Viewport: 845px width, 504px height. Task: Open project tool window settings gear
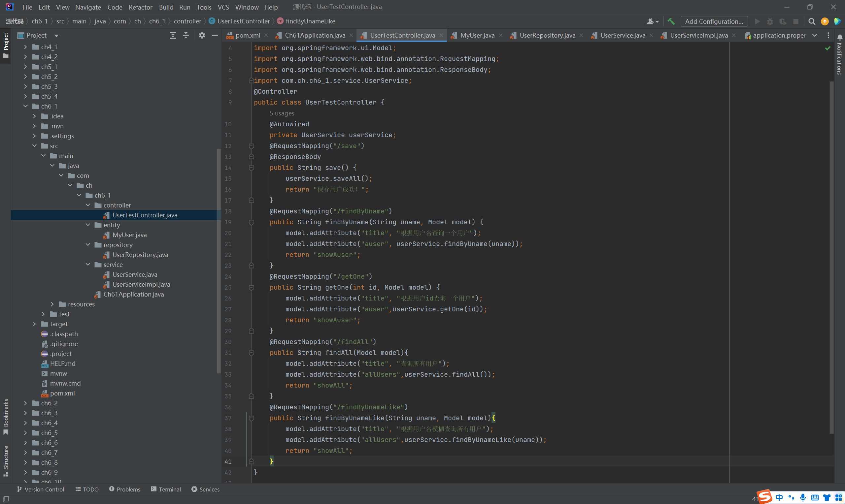coord(202,35)
